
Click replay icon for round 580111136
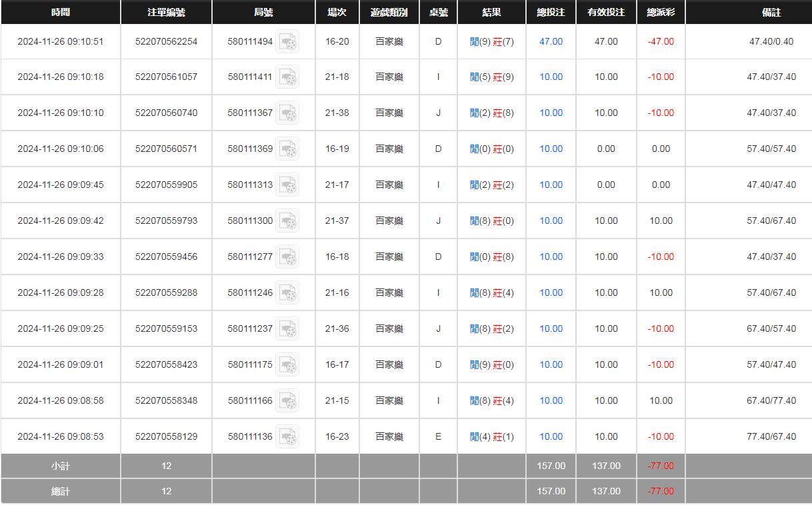pos(287,437)
